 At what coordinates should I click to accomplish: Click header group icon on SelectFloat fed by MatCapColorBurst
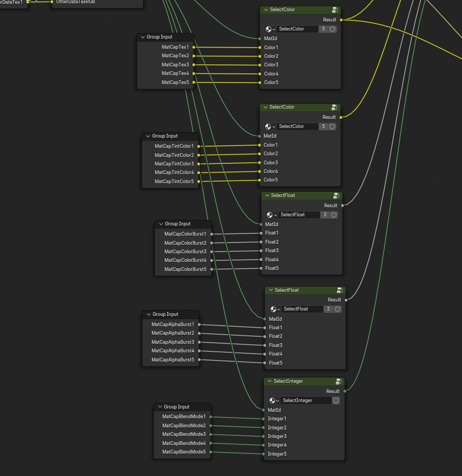pos(336,196)
